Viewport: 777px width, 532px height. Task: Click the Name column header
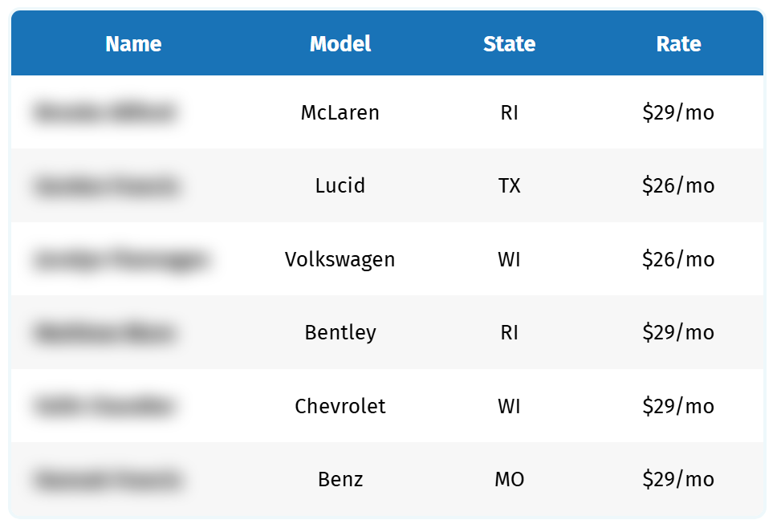coord(133,44)
